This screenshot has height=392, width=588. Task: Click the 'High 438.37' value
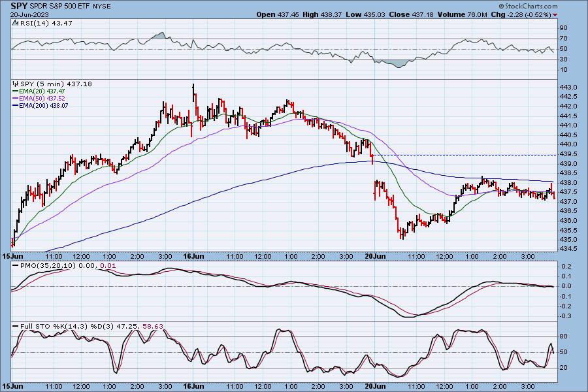coord(322,14)
